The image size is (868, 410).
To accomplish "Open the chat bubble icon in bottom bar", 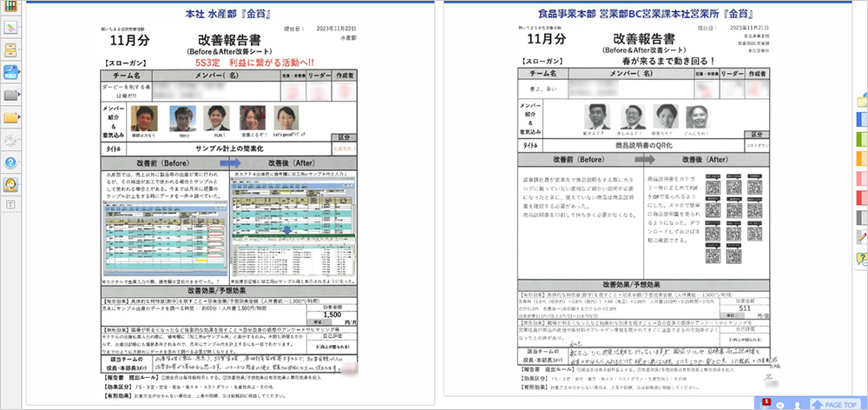I will click(780, 405).
